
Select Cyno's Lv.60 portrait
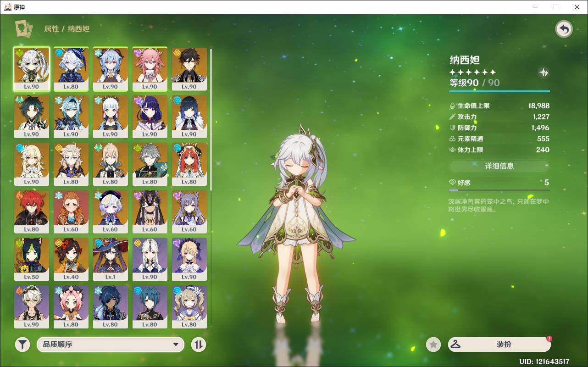(150, 212)
